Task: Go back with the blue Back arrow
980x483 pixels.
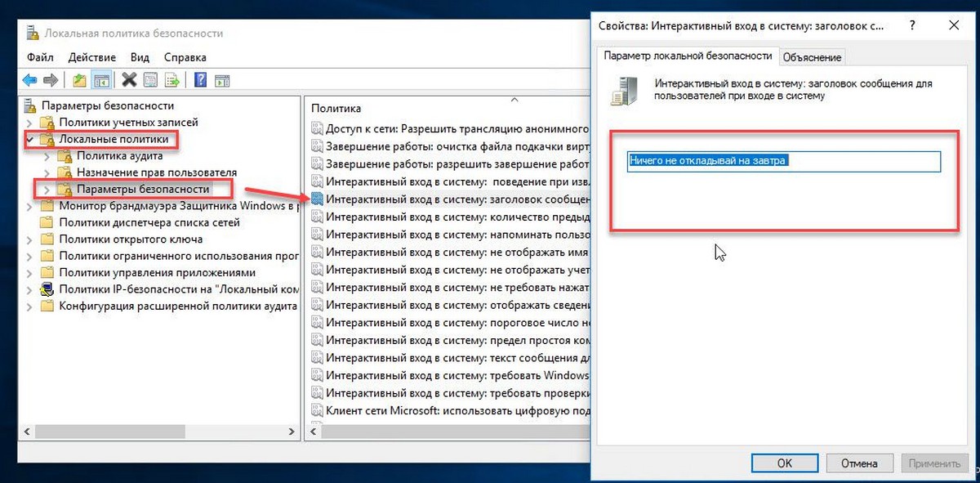Action: (x=29, y=80)
